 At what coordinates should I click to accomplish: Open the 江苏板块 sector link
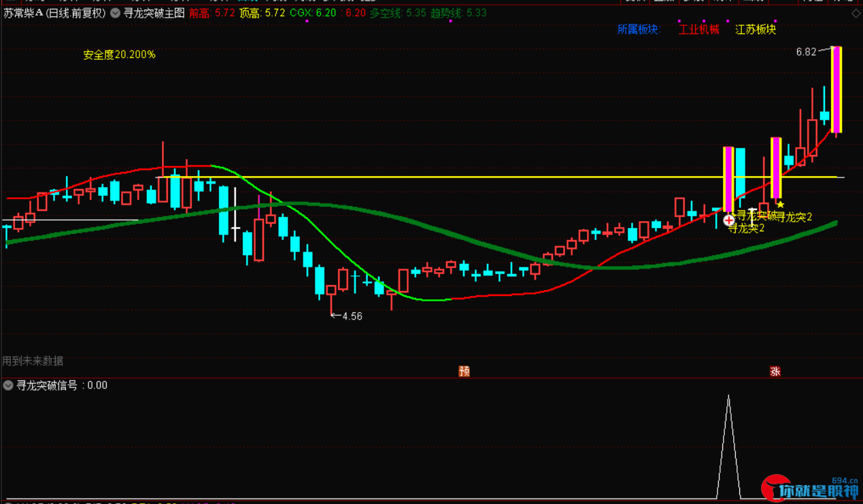[x=756, y=29]
